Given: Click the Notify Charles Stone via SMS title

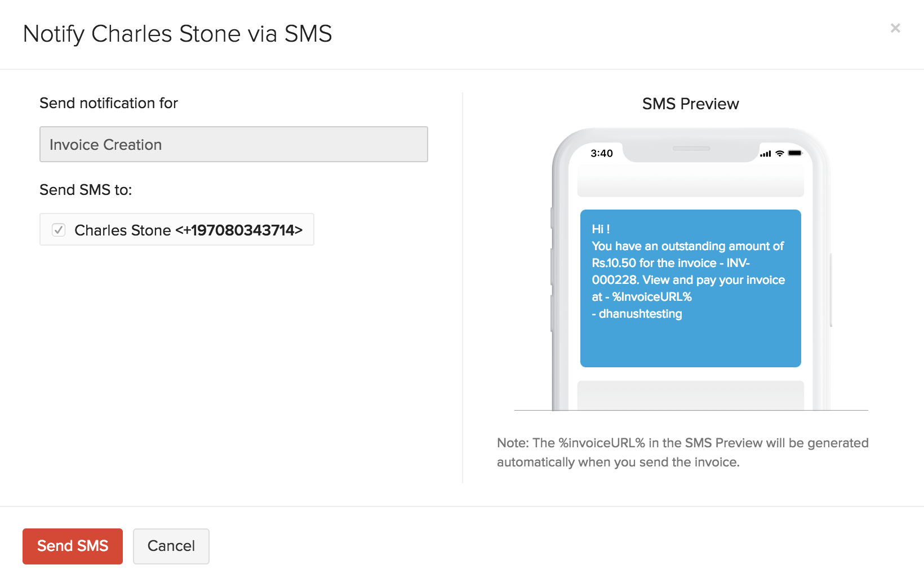Looking at the screenshot, I should [176, 34].
